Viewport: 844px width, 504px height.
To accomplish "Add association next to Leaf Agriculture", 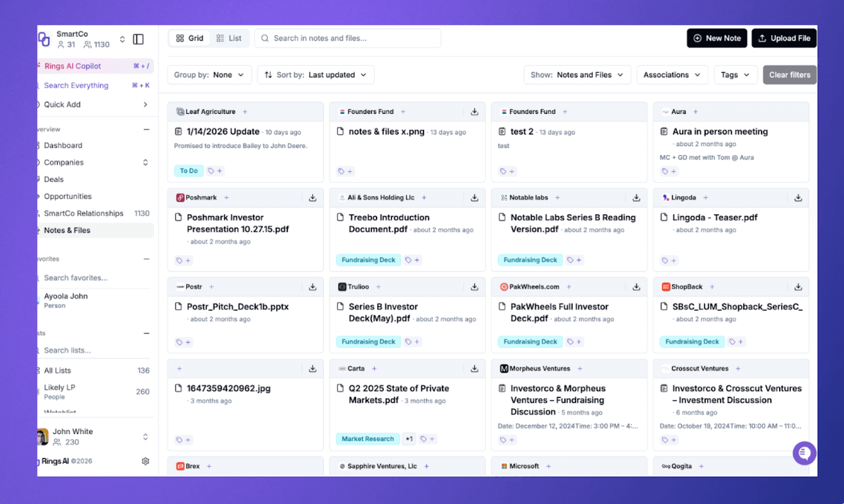I will coord(245,112).
